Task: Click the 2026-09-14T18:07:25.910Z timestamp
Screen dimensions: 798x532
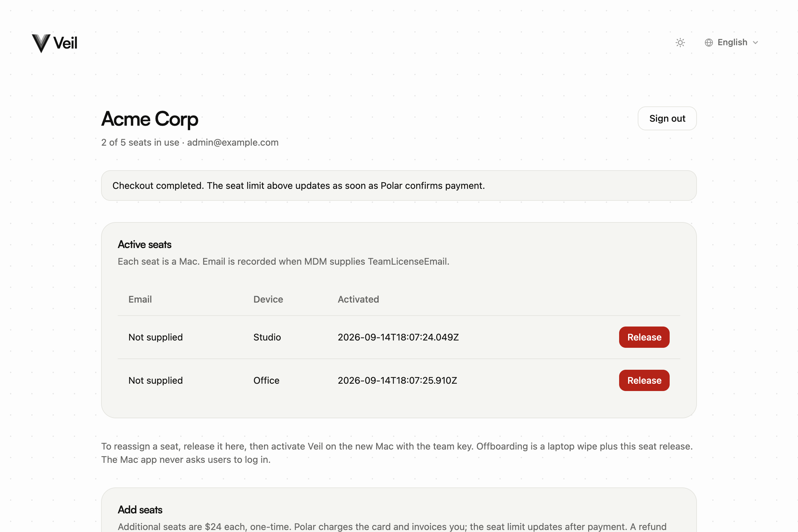Action: [397, 380]
